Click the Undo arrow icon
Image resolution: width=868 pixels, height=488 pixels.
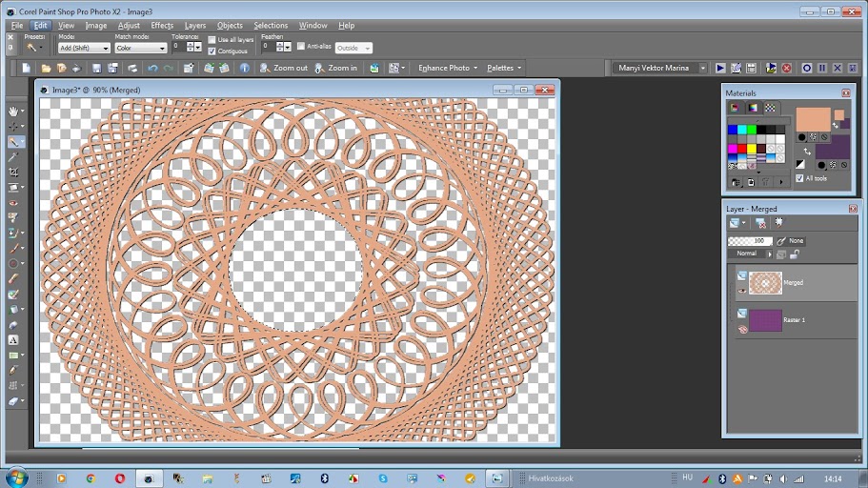tap(152, 68)
